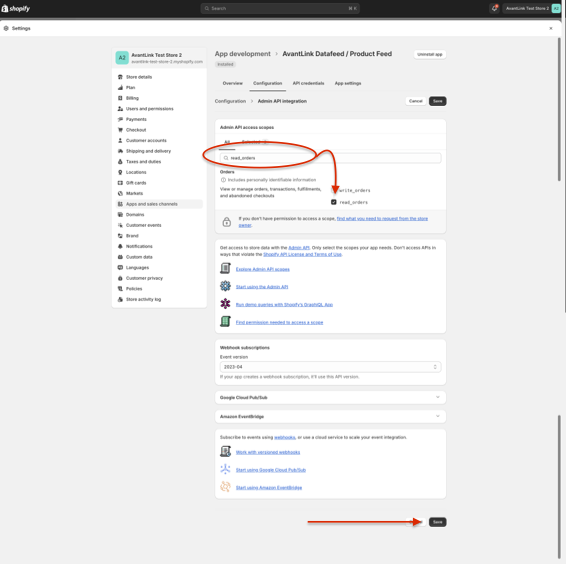Viewport: 566px width, 567px height.
Task: Click the Markets globe icon
Action: coord(120,193)
